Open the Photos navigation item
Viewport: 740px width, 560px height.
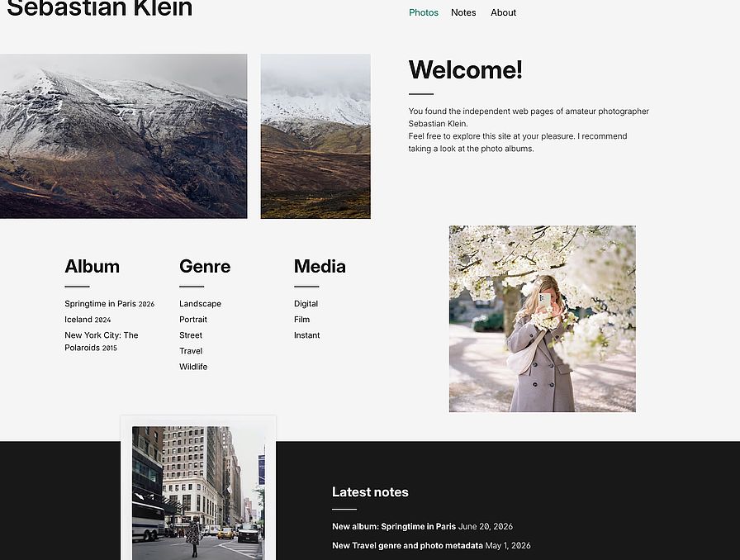[424, 12]
